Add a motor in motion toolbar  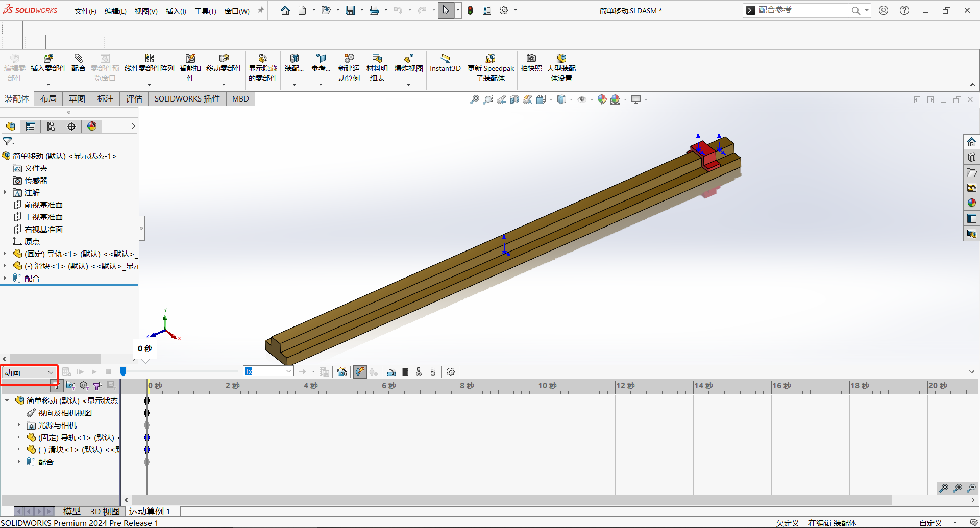[x=391, y=372]
